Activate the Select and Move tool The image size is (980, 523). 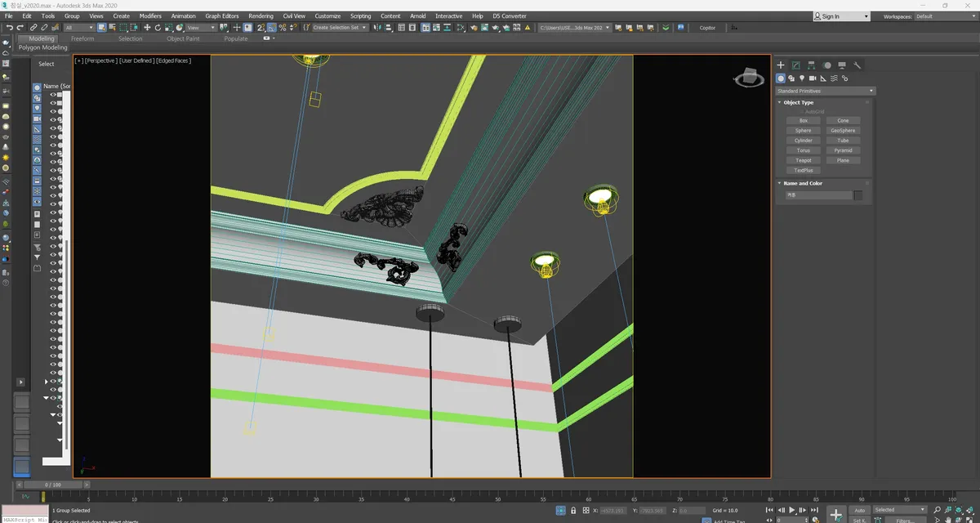[x=147, y=28]
